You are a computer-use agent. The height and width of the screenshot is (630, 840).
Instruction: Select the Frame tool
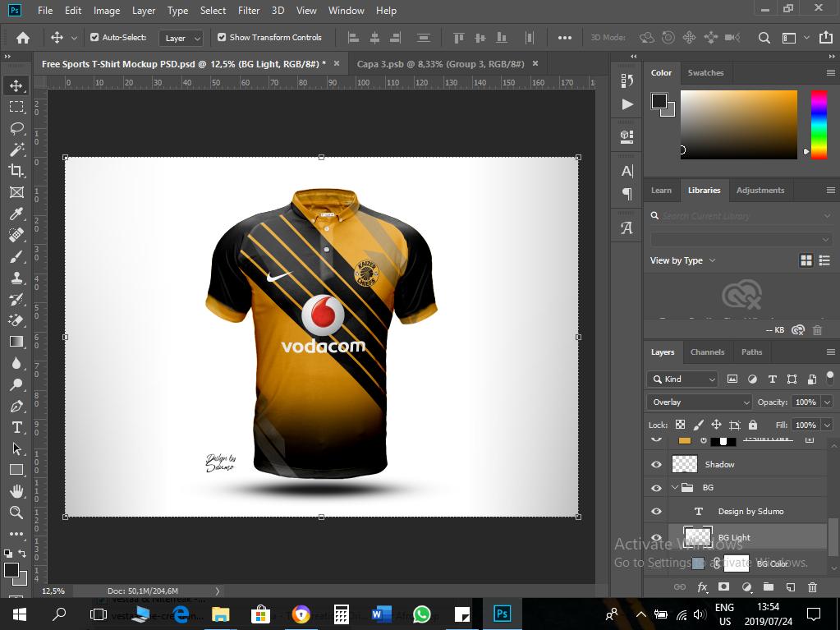(x=16, y=192)
